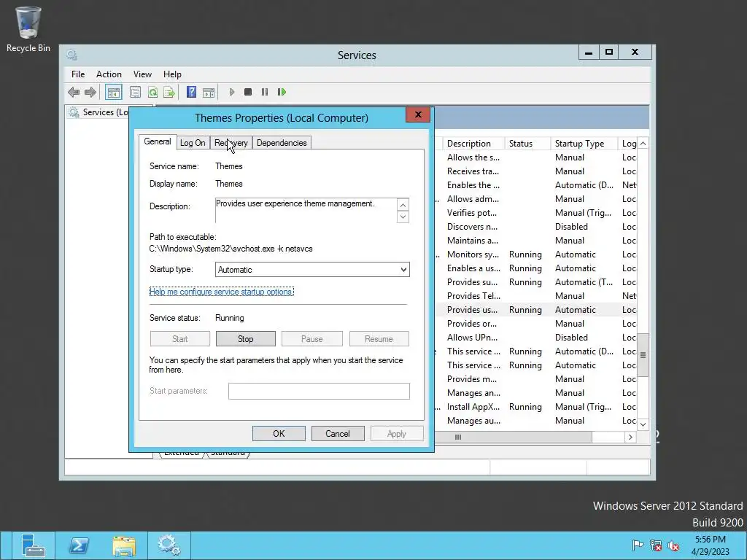The height and width of the screenshot is (560, 747).
Task: Click description box up arrow
Action: 403,205
